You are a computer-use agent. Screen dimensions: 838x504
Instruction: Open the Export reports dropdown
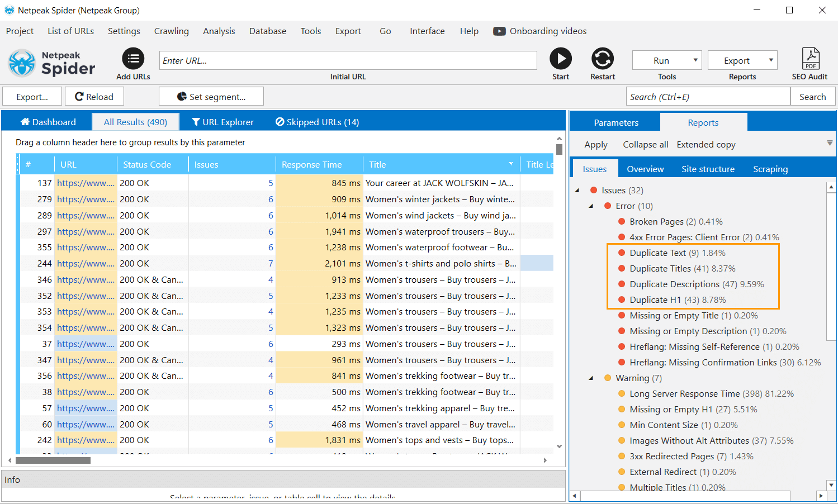[x=742, y=60]
